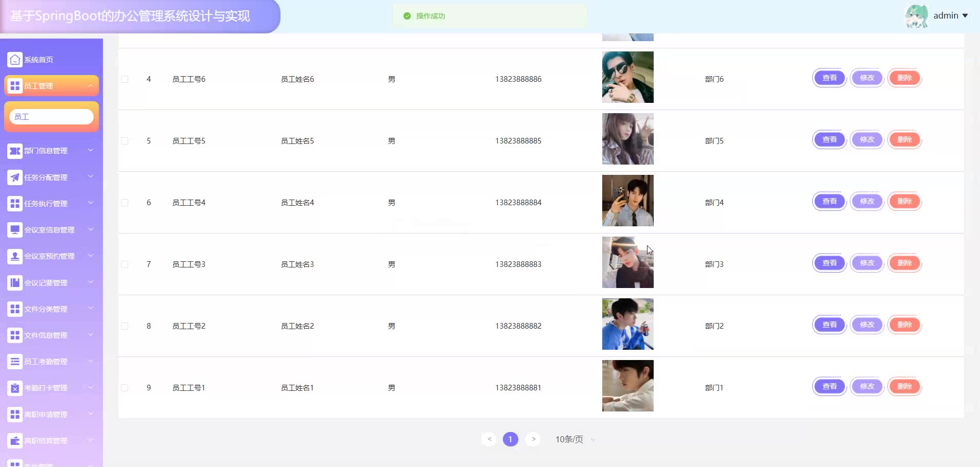980x467 pixels.
Task: Expand the 考勤打卡管理 chevron
Action: tap(91, 387)
